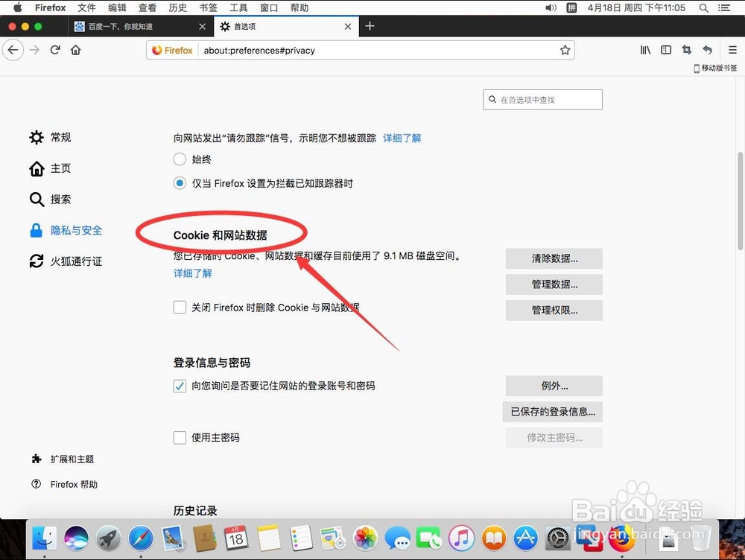This screenshot has height=560, width=745.
Task: Toggle the sidebar view icon
Action: (665, 50)
